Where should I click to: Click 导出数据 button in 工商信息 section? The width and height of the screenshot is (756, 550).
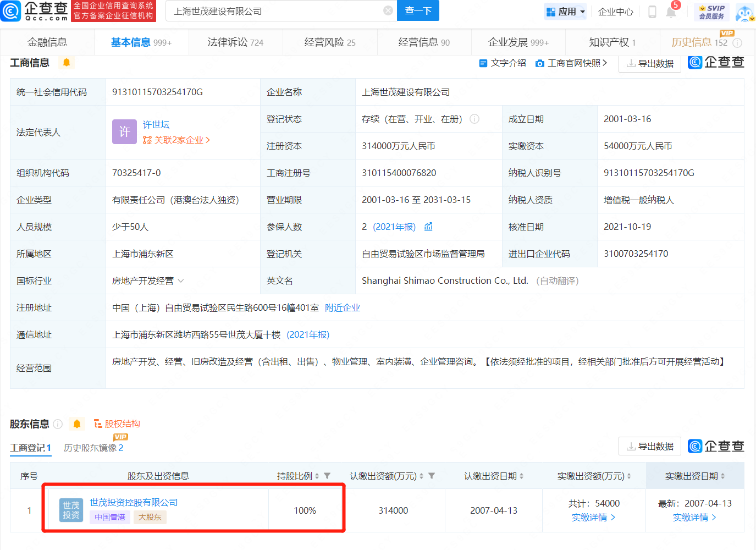[650, 63]
